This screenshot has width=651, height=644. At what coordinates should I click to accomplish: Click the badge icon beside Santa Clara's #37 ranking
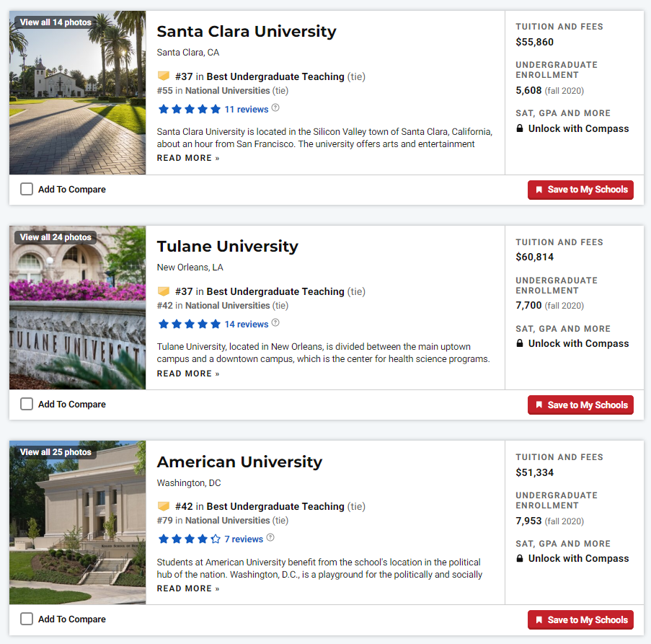point(164,76)
